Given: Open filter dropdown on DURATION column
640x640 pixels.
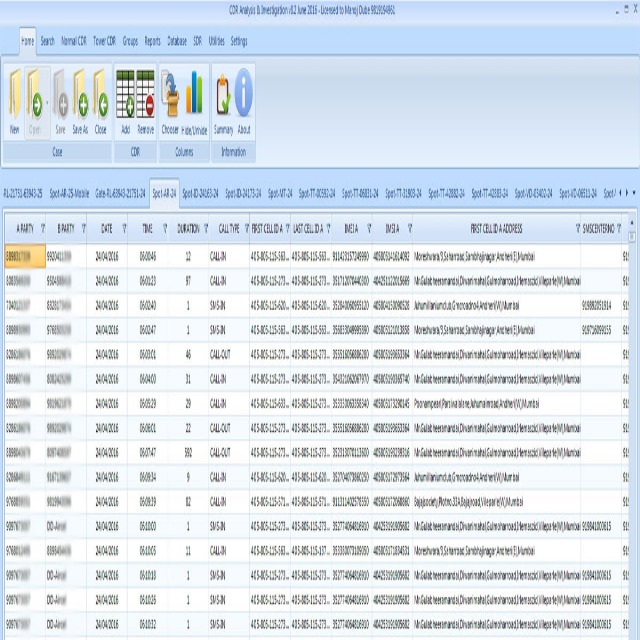Looking at the screenshot, I should [x=205, y=228].
